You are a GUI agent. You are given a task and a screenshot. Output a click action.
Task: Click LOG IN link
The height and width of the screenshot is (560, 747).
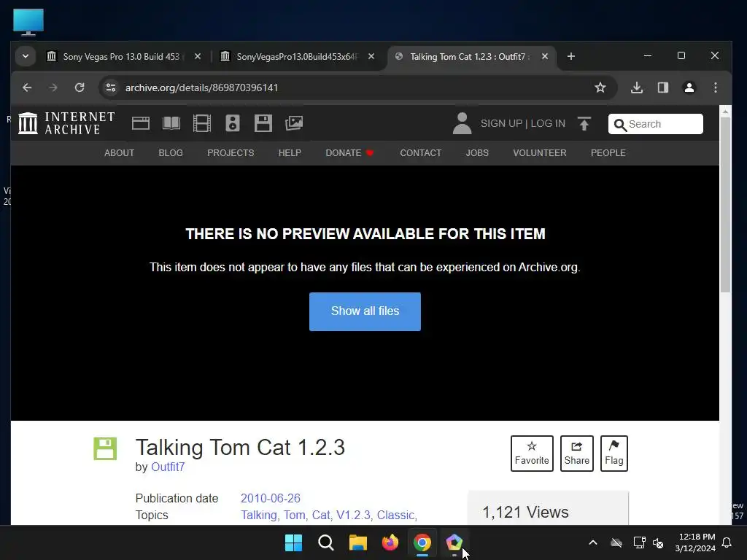click(548, 124)
